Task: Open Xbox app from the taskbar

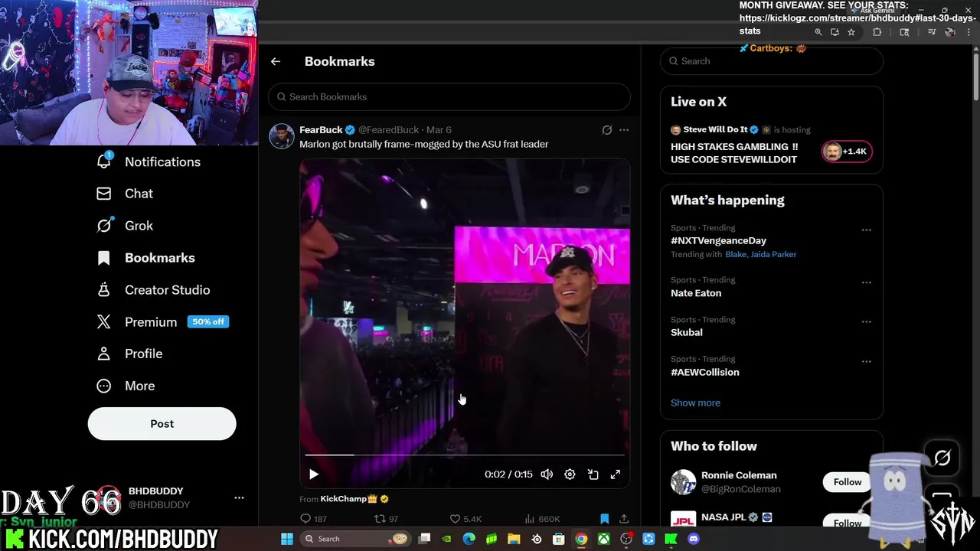Action: click(604, 539)
